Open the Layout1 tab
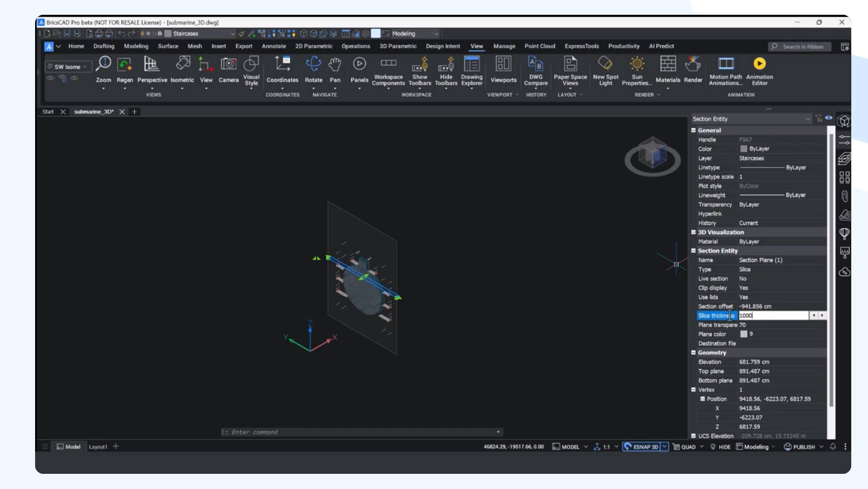The width and height of the screenshot is (868, 489). click(98, 447)
